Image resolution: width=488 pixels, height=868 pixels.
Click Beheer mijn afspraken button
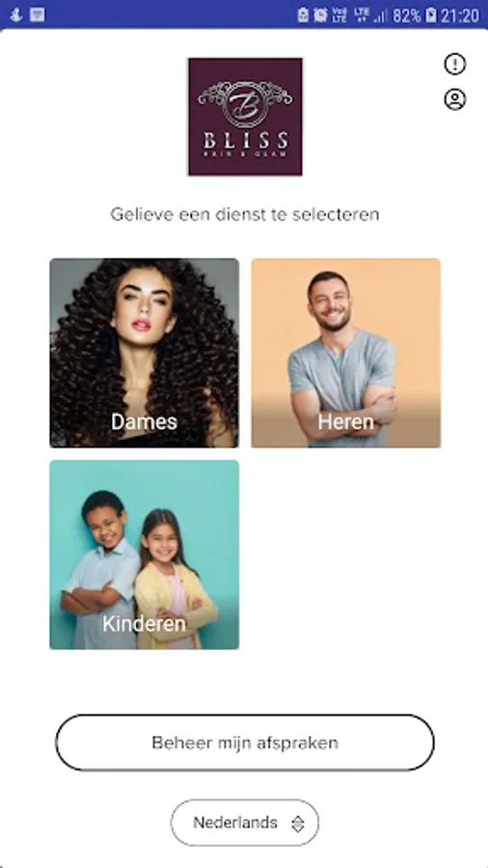(245, 743)
